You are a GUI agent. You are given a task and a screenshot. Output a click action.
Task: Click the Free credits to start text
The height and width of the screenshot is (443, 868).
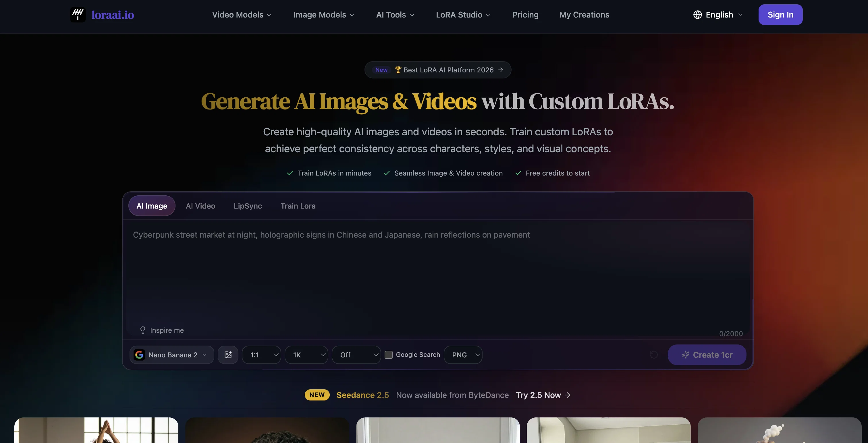tap(558, 173)
